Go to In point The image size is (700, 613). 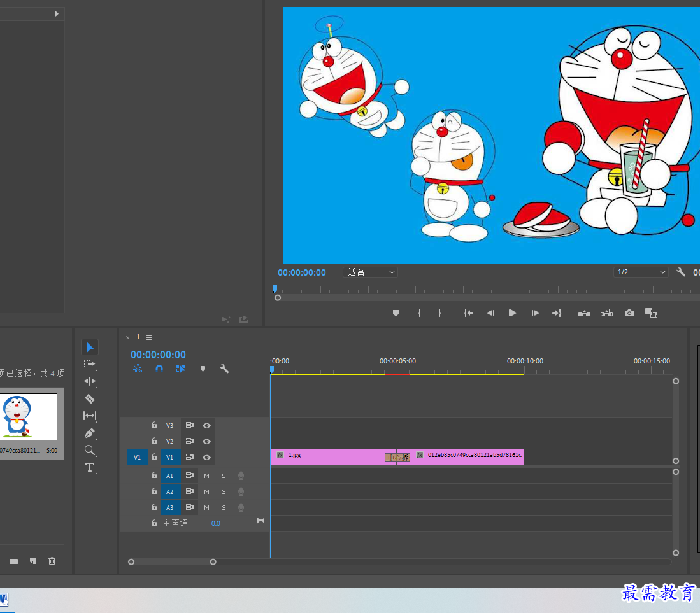468,313
